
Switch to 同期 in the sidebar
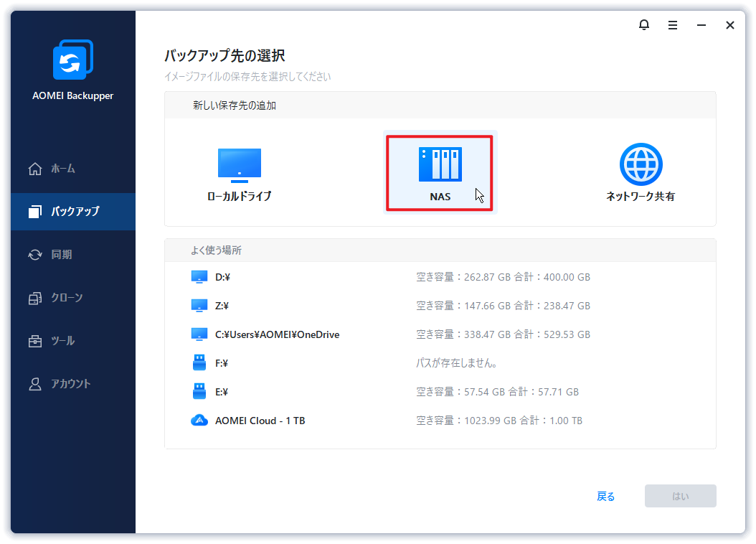pos(61,255)
